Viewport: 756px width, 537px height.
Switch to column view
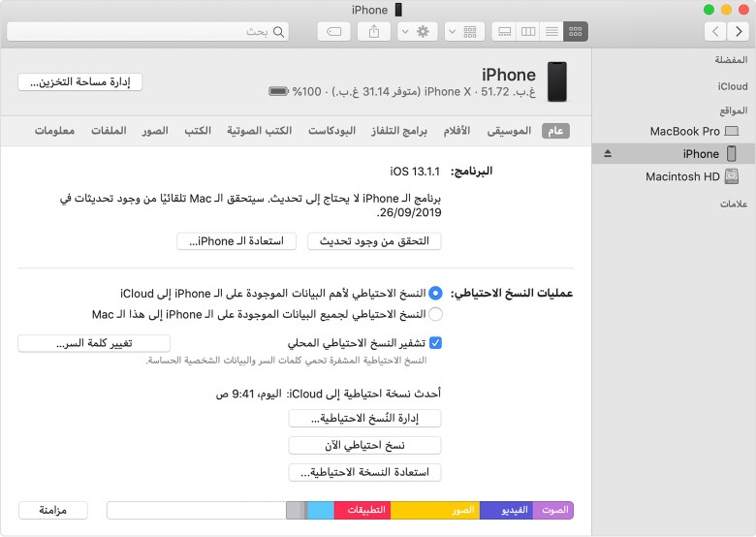[528, 32]
